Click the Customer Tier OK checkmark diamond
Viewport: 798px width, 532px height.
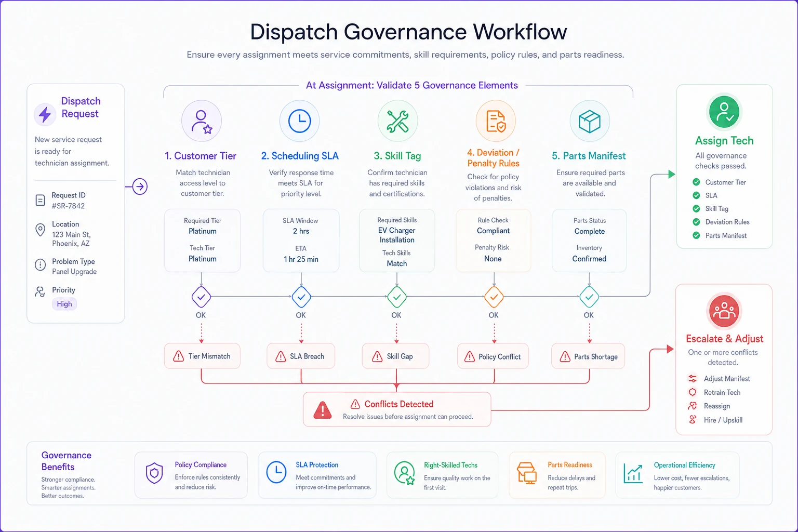point(201,297)
